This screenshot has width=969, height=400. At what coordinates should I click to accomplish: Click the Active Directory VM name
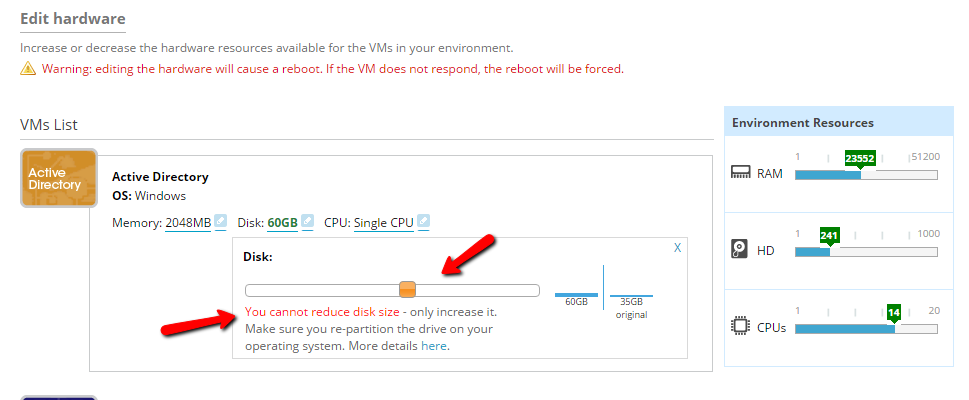point(160,177)
